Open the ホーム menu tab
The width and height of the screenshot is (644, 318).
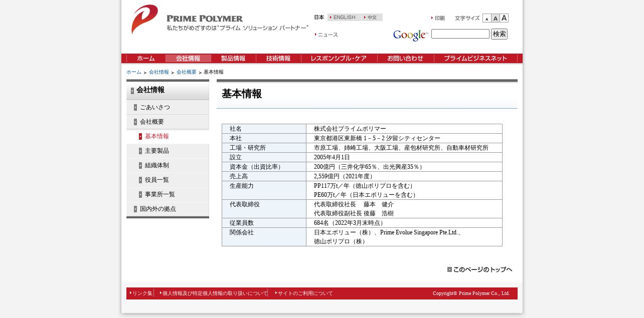pyautogui.click(x=146, y=59)
